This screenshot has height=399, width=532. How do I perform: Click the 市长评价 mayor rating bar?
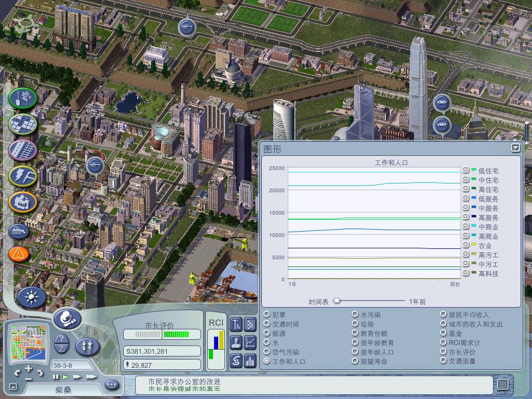(162, 334)
